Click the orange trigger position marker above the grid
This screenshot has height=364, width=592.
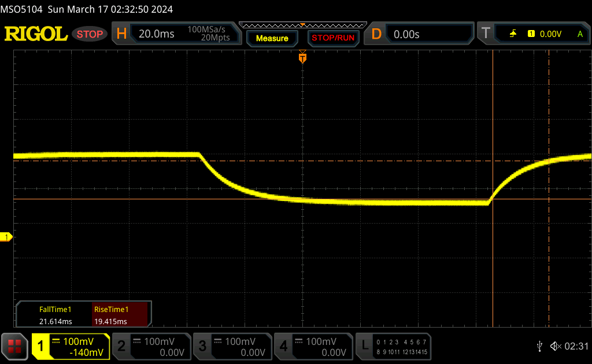click(302, 57)
